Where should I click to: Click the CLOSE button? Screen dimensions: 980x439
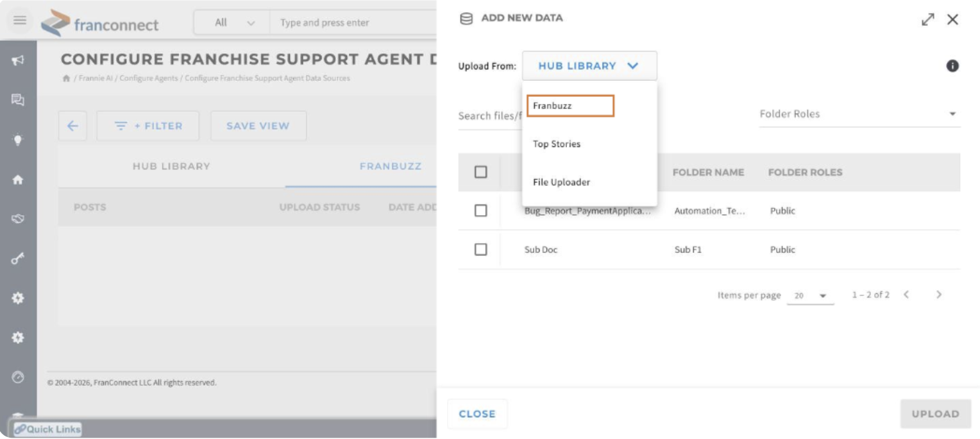coord(477,414)
